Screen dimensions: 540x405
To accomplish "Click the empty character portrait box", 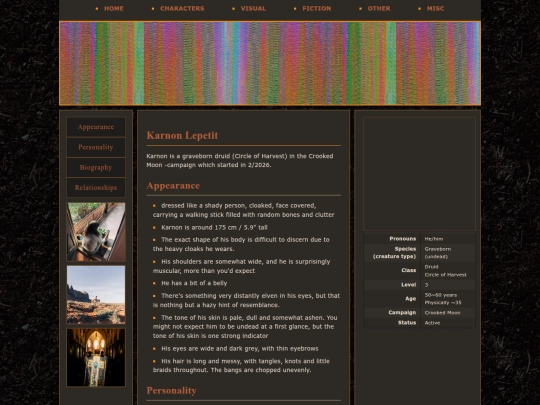I will click(419, 174).
